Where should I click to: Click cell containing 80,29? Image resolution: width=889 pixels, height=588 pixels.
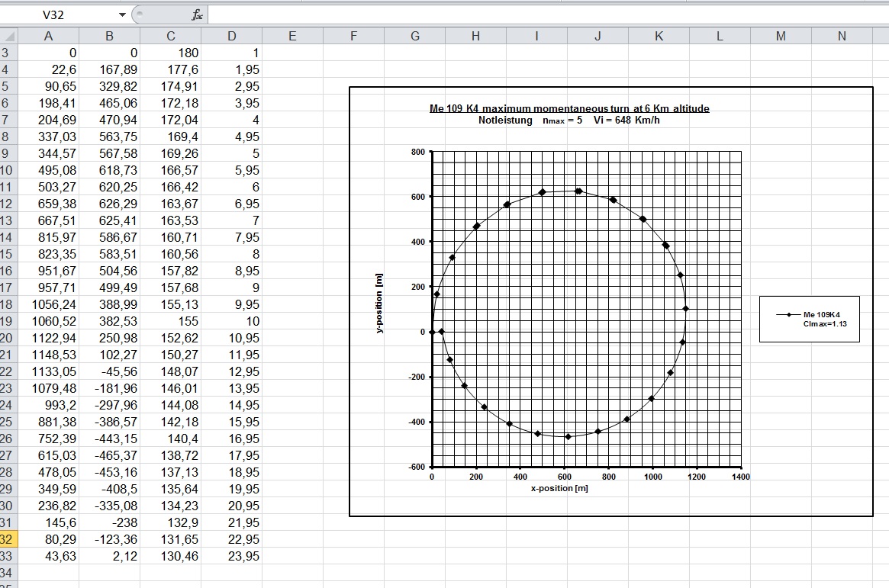tap(48, 539)
